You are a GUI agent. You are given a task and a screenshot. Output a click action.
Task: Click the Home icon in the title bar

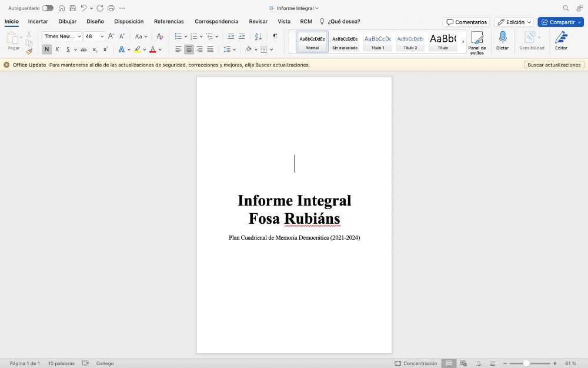pos(62,8)
